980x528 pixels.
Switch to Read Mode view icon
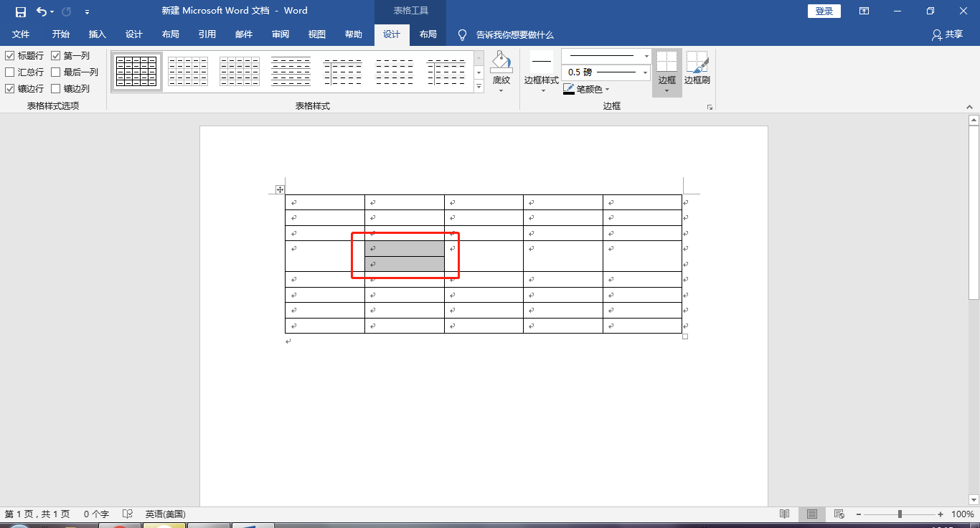pos(785,514)
